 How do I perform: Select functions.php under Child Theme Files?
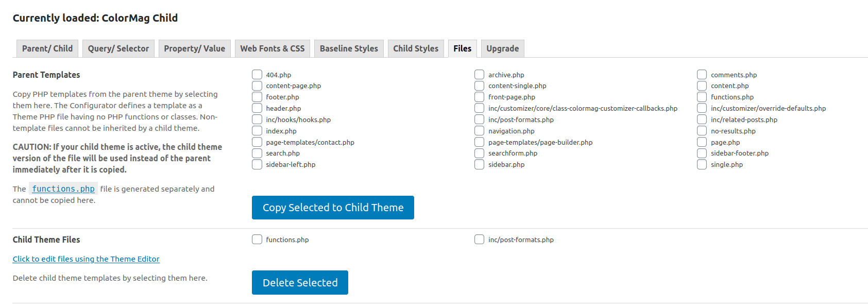(257, 239)
